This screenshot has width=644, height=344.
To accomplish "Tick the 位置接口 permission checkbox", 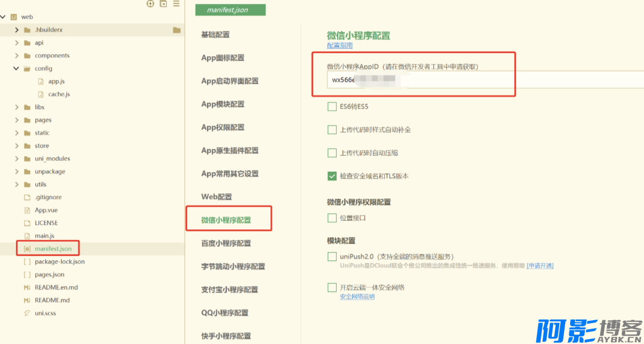I will tap(332, 218).
